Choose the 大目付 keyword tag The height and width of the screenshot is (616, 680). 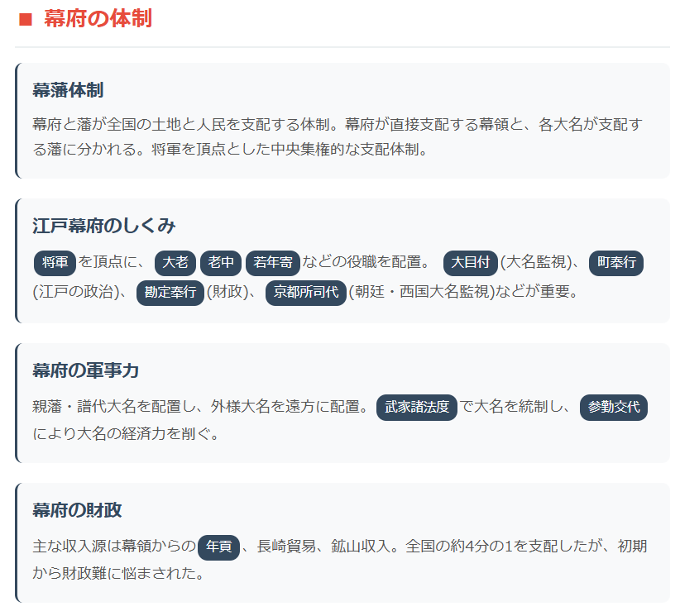click(470, 263)
